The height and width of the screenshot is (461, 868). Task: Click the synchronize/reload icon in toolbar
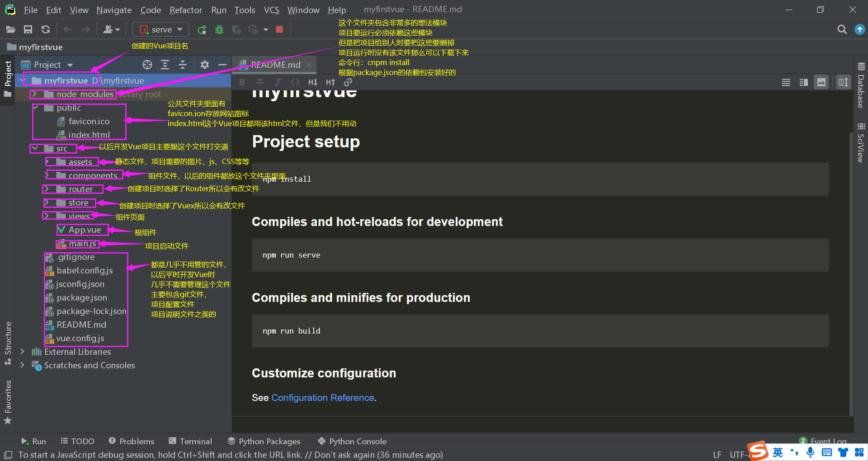[x=46, y=29]
